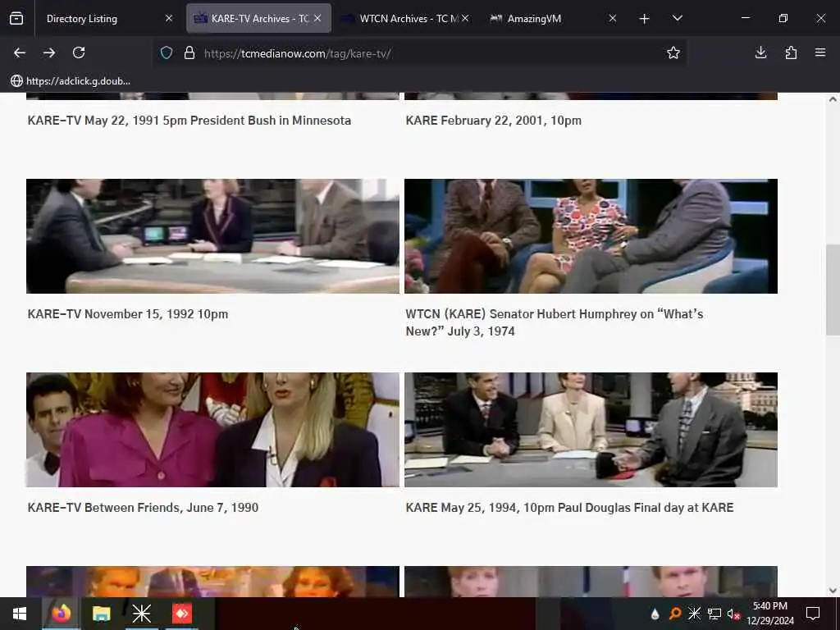Open the Windows Start menu
840x630 pixels.
[20, 614]
